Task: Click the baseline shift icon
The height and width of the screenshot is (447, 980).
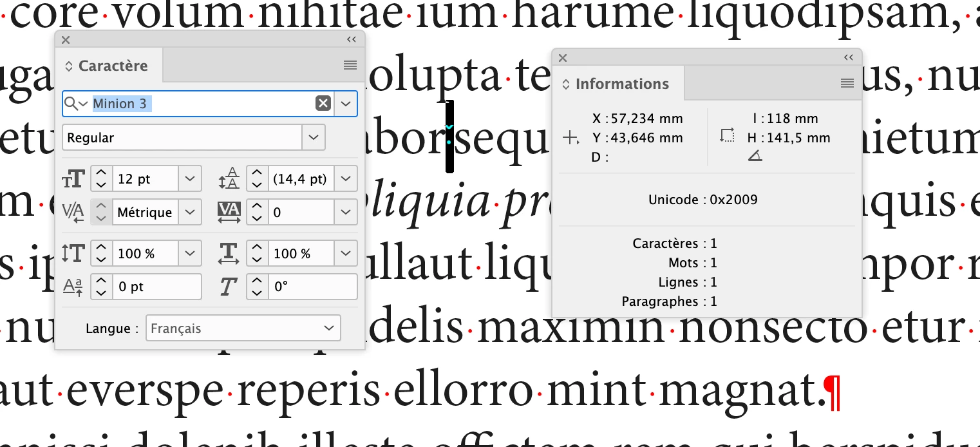Action: click(x=73, y=287)
